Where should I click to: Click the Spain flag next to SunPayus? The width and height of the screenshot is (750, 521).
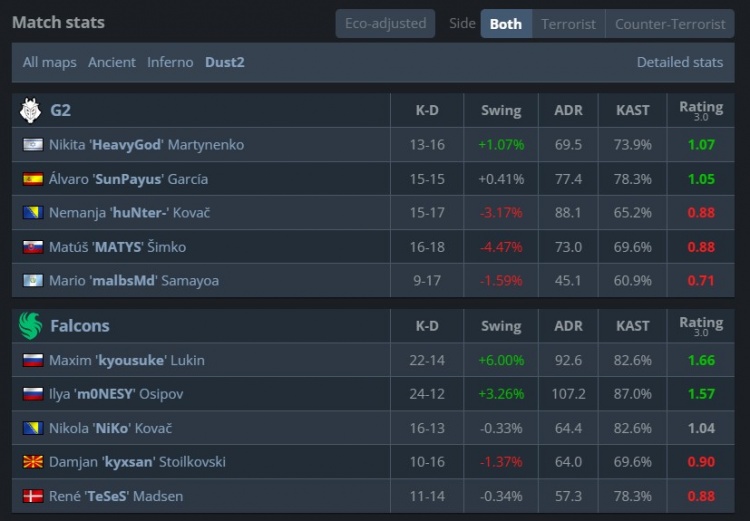(33, 179)
